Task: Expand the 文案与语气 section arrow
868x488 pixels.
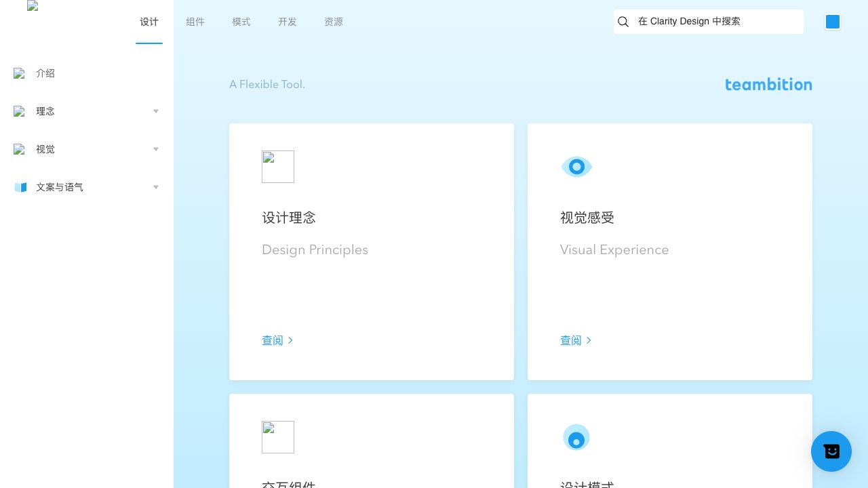Action: [156, 187]
